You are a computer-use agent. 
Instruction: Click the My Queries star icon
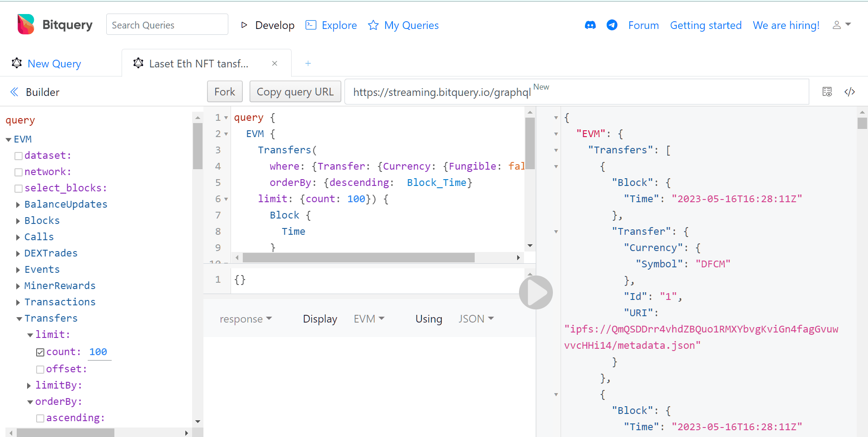coord(373,25)
